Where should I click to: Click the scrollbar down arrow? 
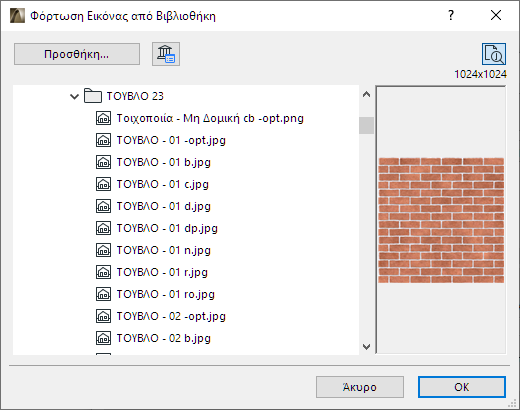[x=366, y=347]
